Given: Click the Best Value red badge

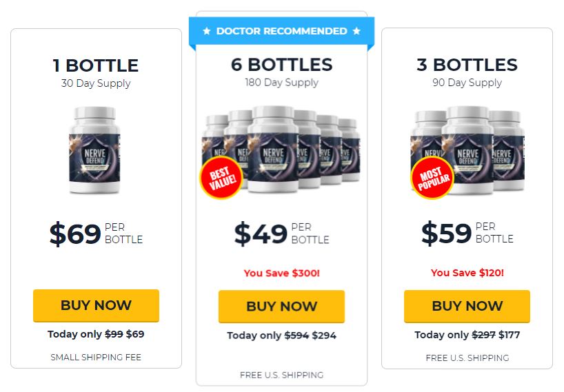Looking at the screenshot, I should [221, 178].
